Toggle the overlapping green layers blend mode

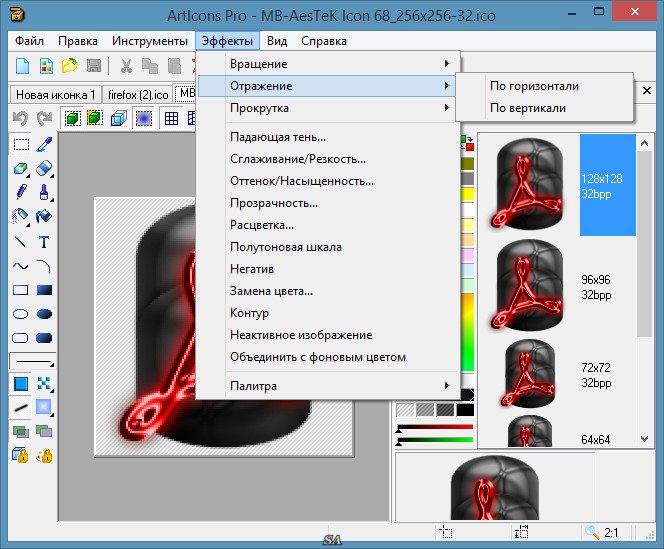(21, 432)
